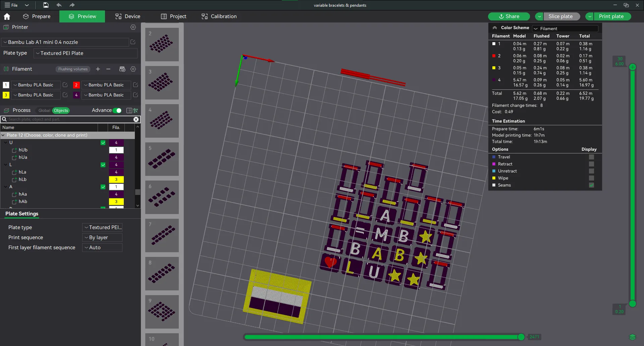Switch to the Device tab
Image resolution: width=644 pixels, height=346 pixels.
click(x=128, y=16)
